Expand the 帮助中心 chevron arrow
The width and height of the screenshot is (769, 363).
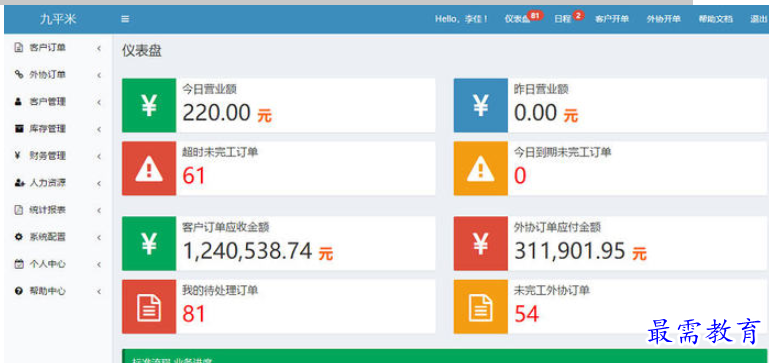pyautogui.click(x=99, y=291)
